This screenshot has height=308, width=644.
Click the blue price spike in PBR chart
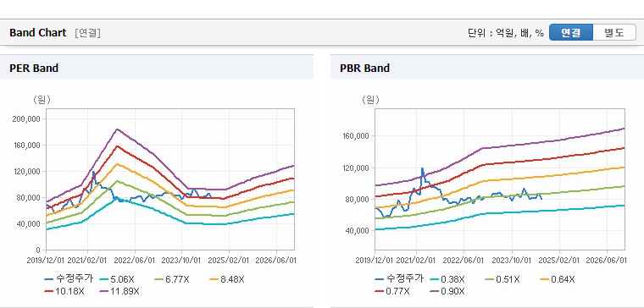coord(422,168)
